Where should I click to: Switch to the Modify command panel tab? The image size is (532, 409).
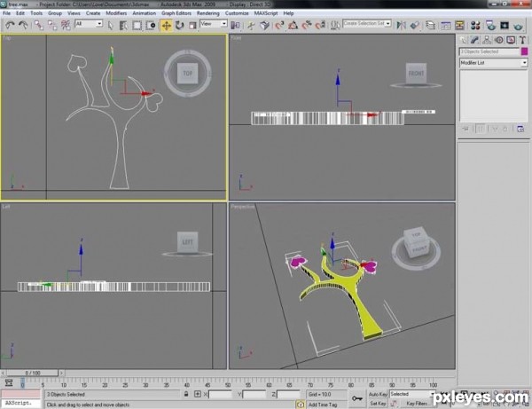point(474,40)
